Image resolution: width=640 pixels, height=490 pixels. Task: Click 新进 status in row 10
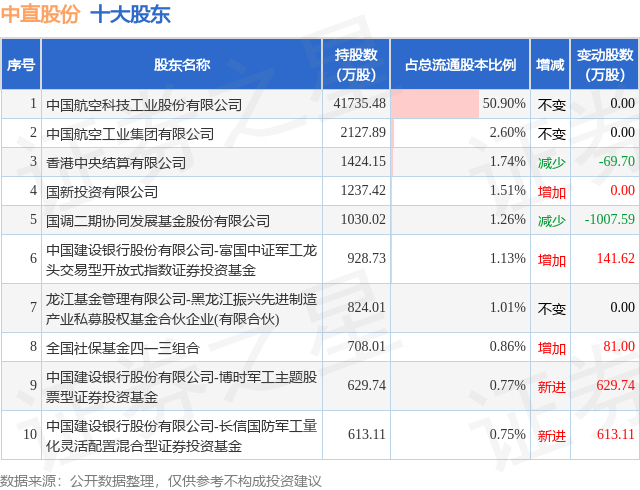point(551,436)
